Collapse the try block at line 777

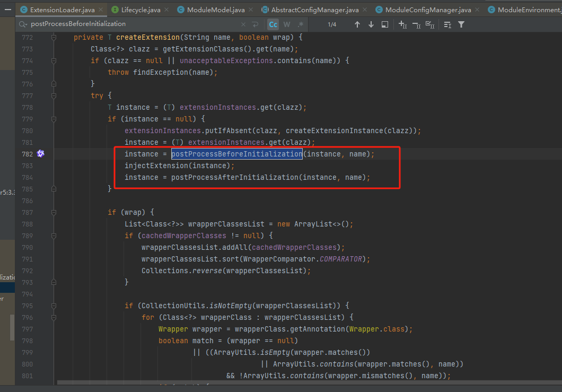(x=54, y=96)
